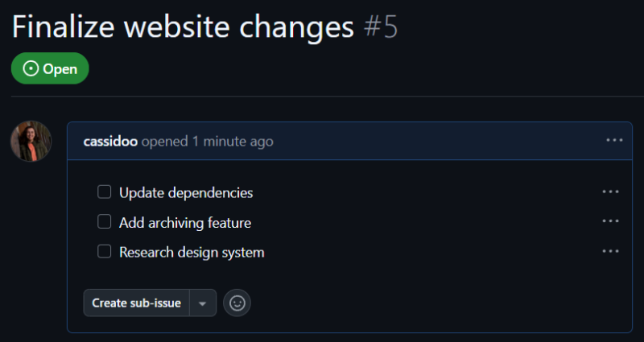Click the circle-dot icon in Open badge
The width and height of the screenshot is (644, 342).
coord(31,69)
